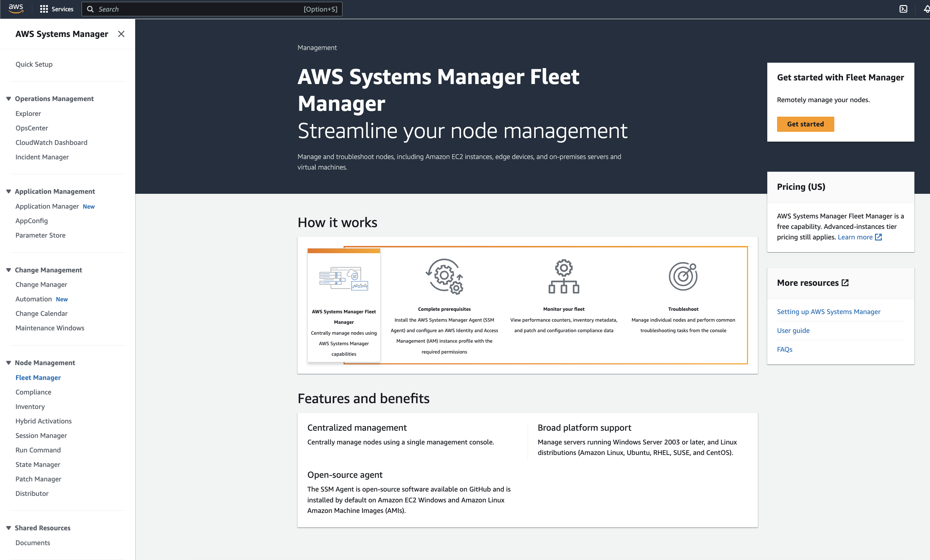The width and height of the screenshot is (930, 560).
Task: Click the Fleet Manager dashboard illustration
Action: click(344, 279)
